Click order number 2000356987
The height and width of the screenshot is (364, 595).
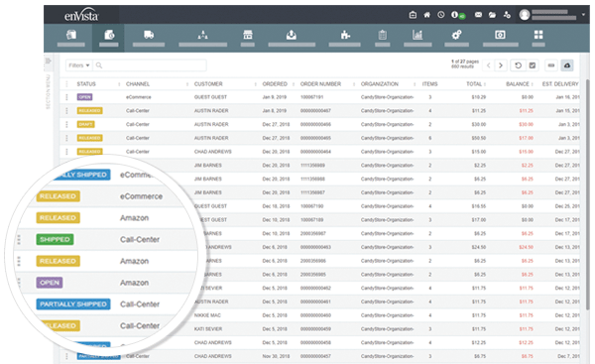313,233
